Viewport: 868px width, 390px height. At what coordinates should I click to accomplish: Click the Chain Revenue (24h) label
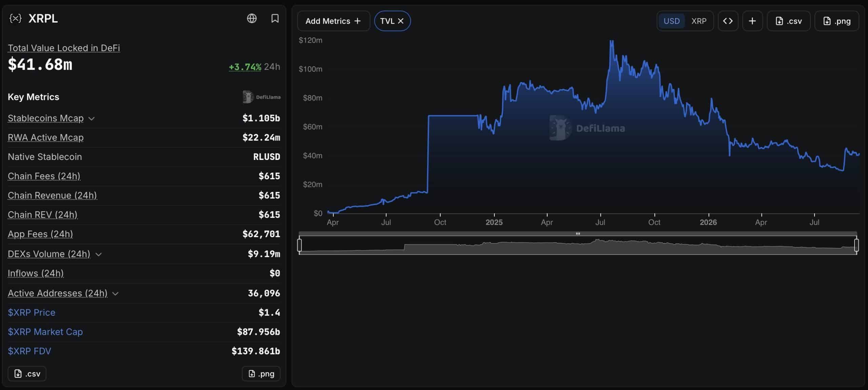tap(52, 195)
